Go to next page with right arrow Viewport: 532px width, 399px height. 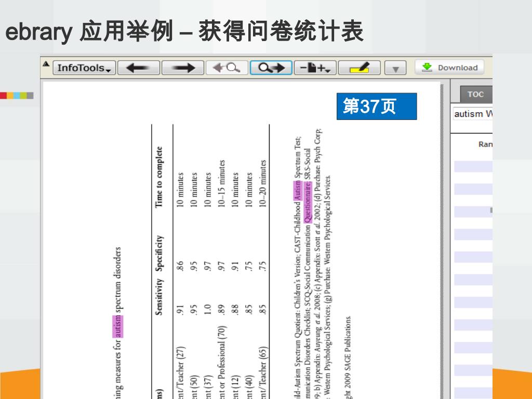183,68
